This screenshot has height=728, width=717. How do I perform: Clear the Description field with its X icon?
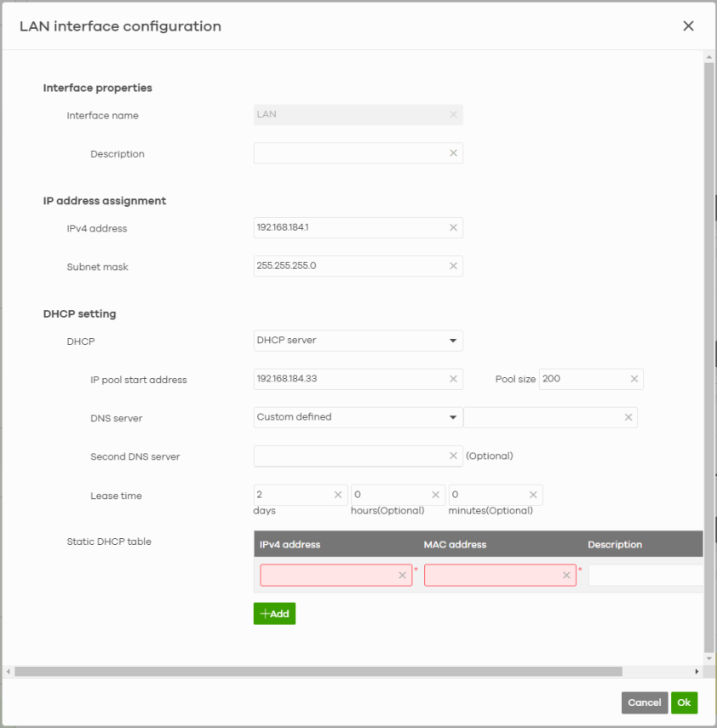(453, 153)
